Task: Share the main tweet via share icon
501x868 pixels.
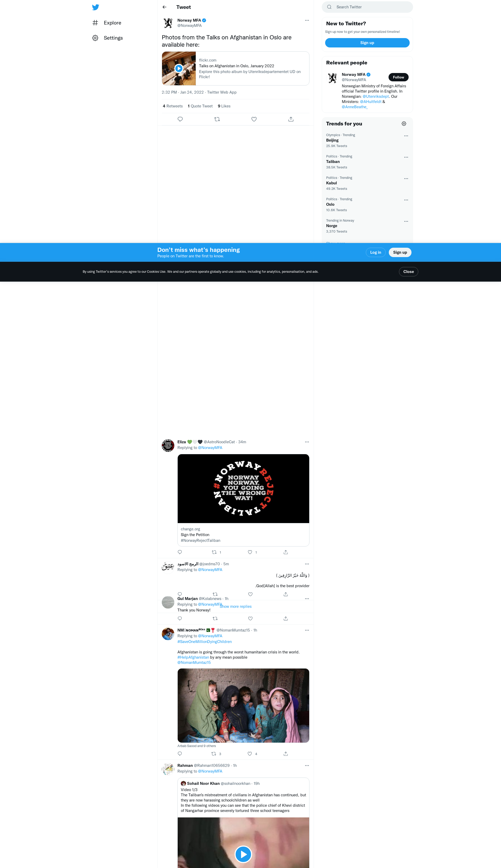Action: [x=291, y=119]
